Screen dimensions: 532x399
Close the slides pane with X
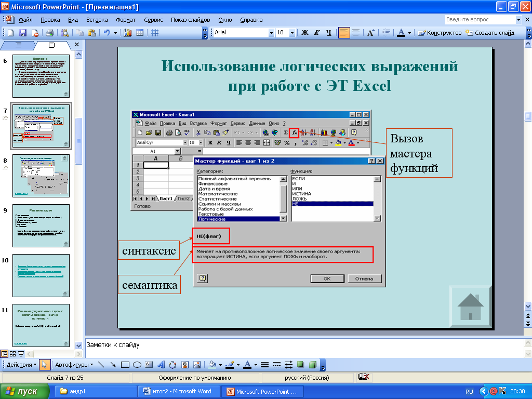[77, 45]
